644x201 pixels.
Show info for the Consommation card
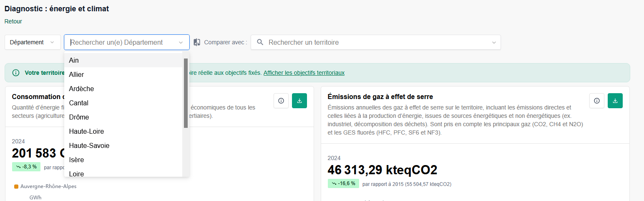pos(281,101)
